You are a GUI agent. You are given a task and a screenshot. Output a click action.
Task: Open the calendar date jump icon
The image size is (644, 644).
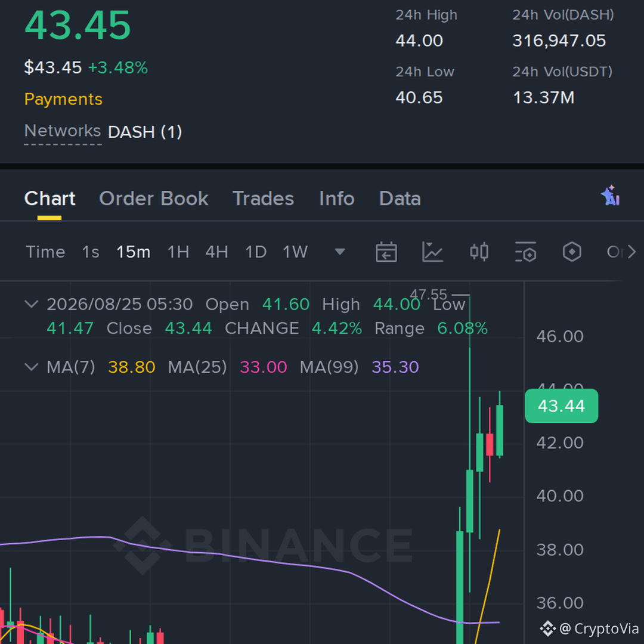coord(386,252)
